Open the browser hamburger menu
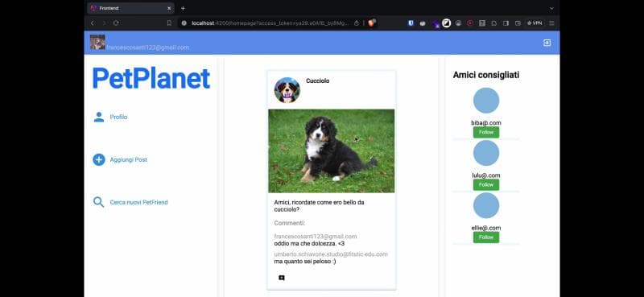Image resolution: width=644 pixels, height=297 pixels. coord(551,23)
